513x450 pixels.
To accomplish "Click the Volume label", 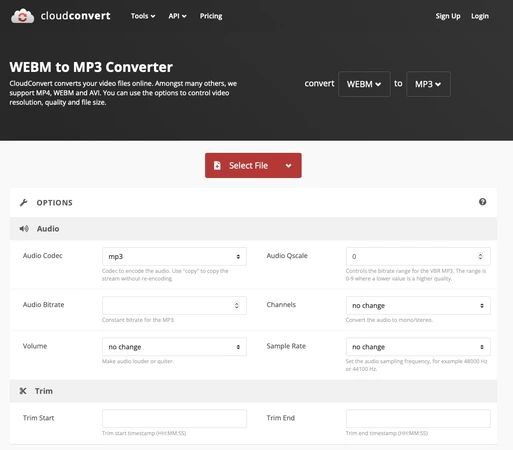I will tap(35, 346).
